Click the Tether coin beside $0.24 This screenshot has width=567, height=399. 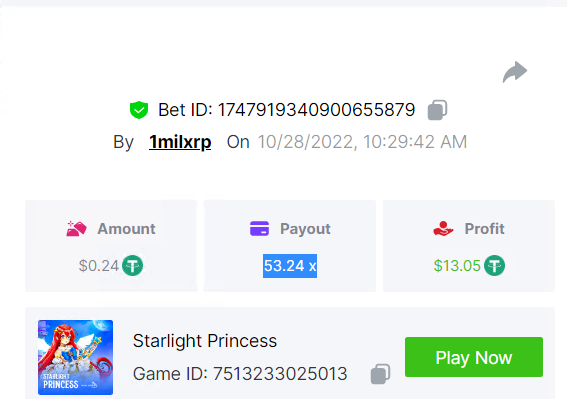pos(132,266)
